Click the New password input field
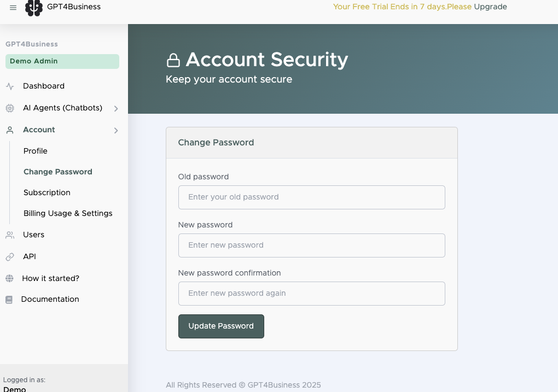558x392 pixels. pyautogui.click(x=311, y=245)
